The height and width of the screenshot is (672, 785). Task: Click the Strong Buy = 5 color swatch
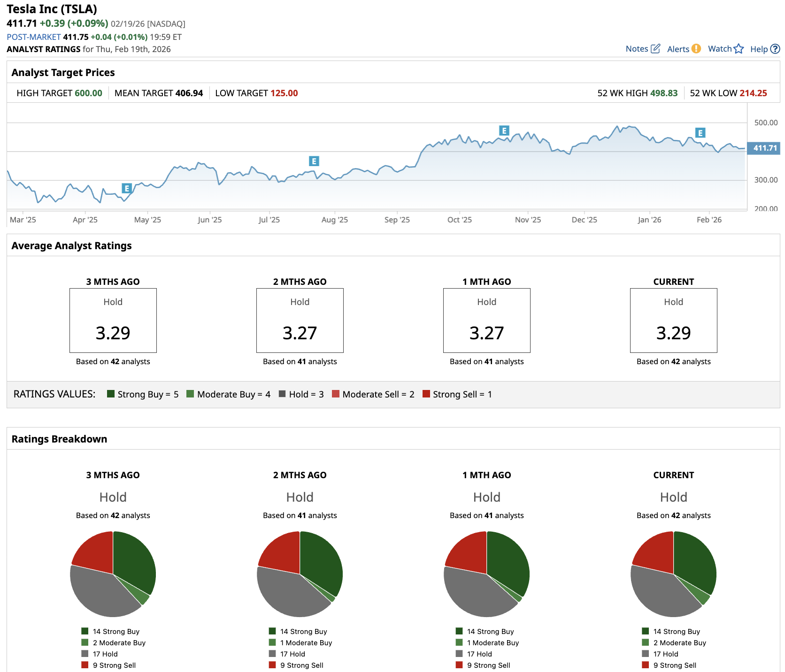[x=111, y=394]
